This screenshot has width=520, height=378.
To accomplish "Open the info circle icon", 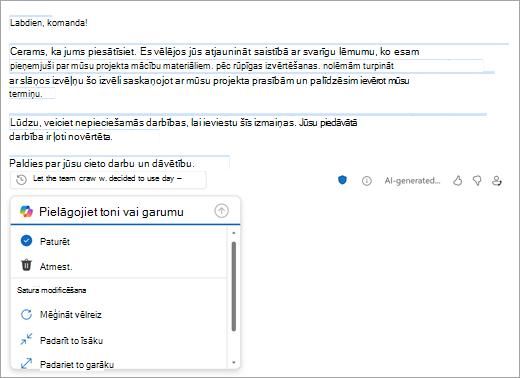I will (x=367, y=181).
